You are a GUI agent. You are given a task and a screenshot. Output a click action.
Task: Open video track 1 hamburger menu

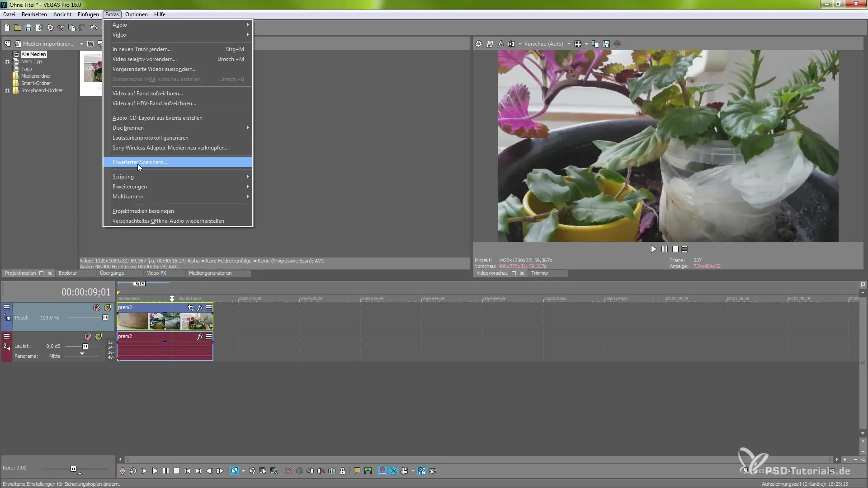point(7,308)
